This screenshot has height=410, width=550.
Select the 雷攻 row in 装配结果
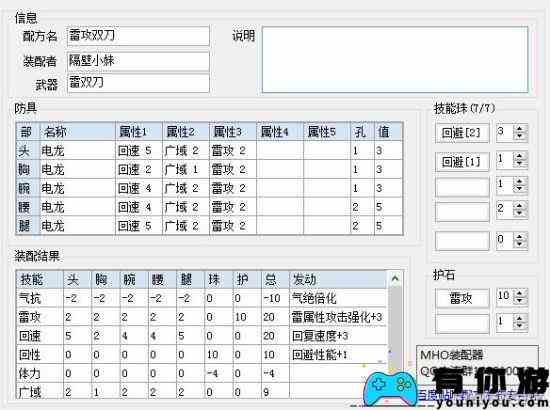[202, 317]
